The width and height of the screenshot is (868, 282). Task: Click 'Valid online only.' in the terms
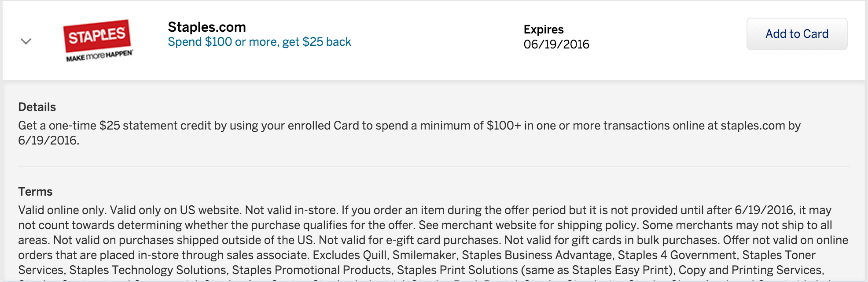click(x=62, y=210)
